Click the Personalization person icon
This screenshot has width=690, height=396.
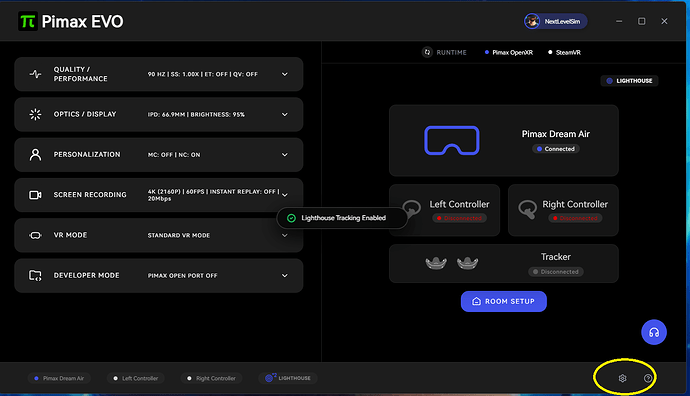tap(35, 154)
